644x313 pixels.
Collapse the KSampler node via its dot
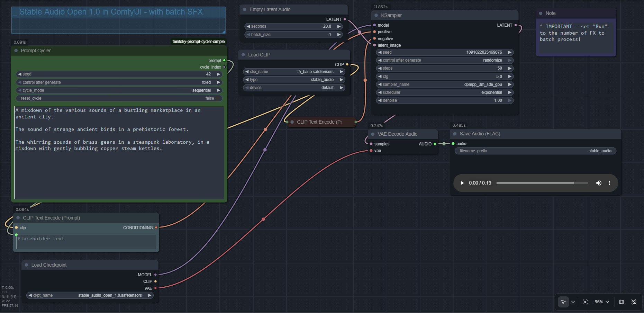click(376, 15)
